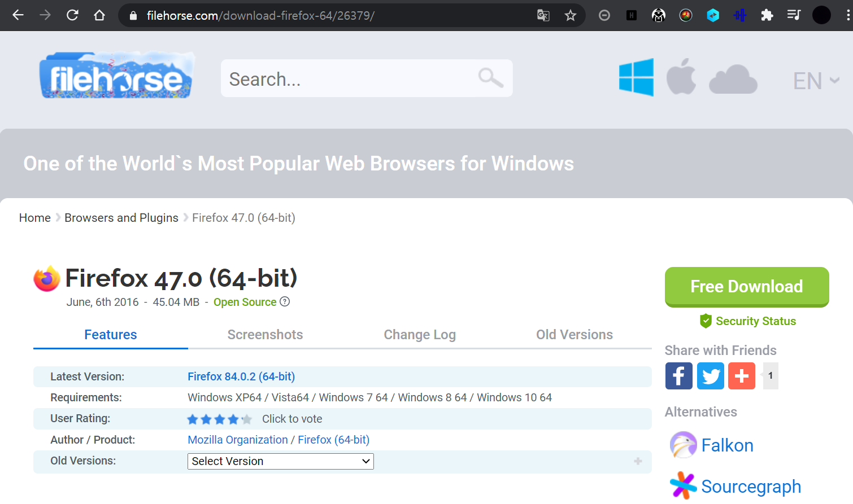Image resolution: width=853 pixels, height=504 pixels.
Task: Share on Twitter
Action: [711, 376]
